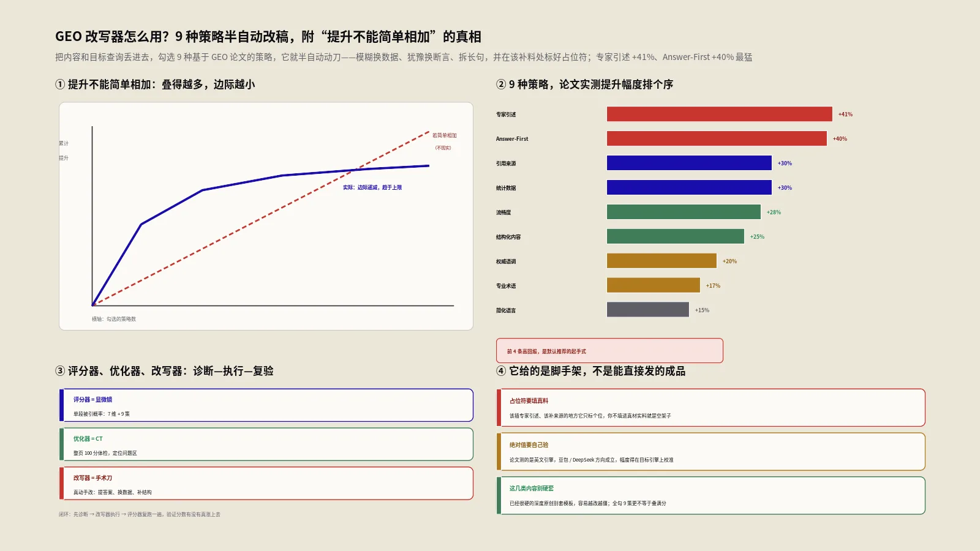Select the amber 权威语调 bar
This screenshot has width=980, height=551.
pos(661,261)
